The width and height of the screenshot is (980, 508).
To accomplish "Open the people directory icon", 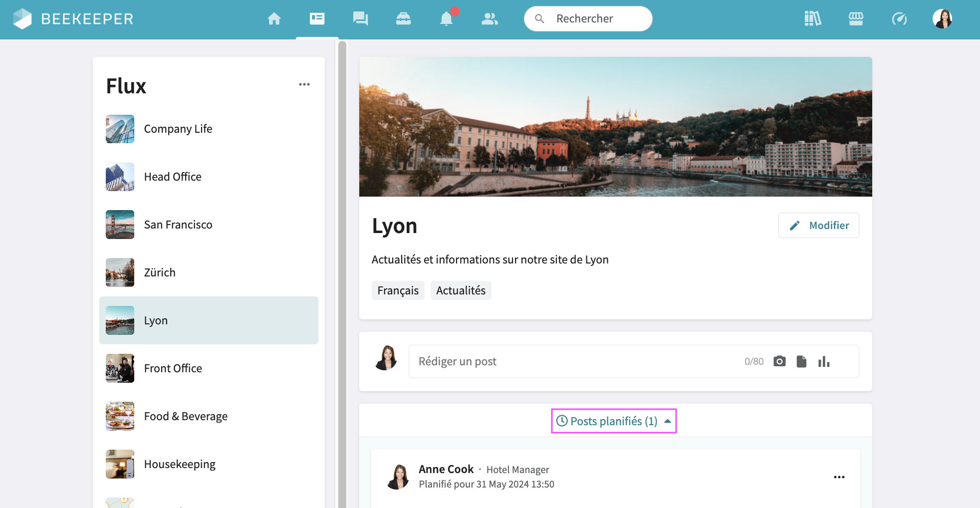I will pos(490,19).
